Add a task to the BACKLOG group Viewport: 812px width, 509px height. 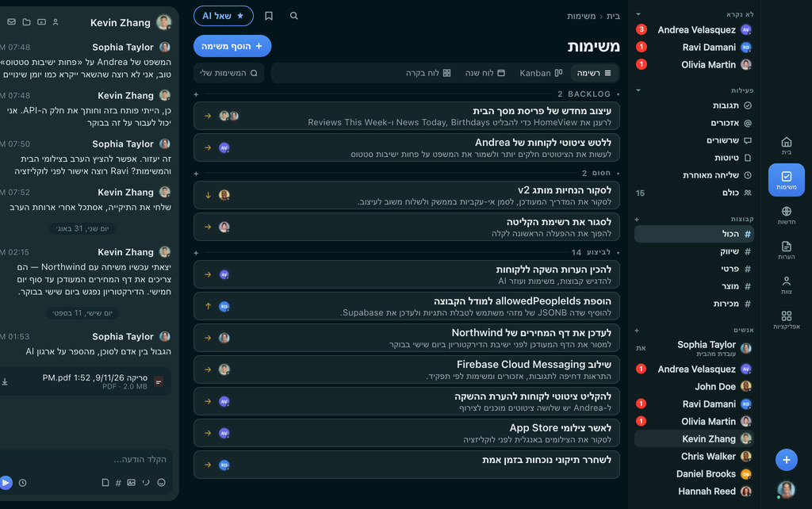[x=196, y=94]
